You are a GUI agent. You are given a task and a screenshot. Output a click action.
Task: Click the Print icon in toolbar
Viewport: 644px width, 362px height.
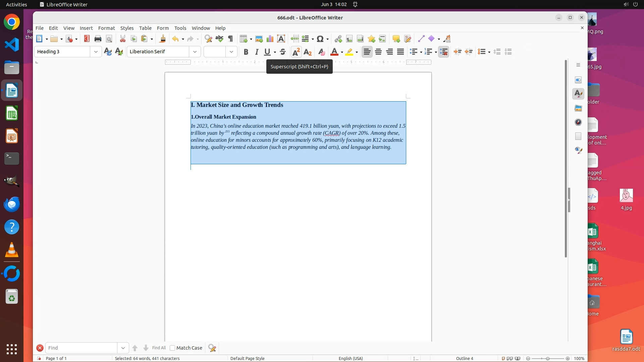tap(98, 39)
